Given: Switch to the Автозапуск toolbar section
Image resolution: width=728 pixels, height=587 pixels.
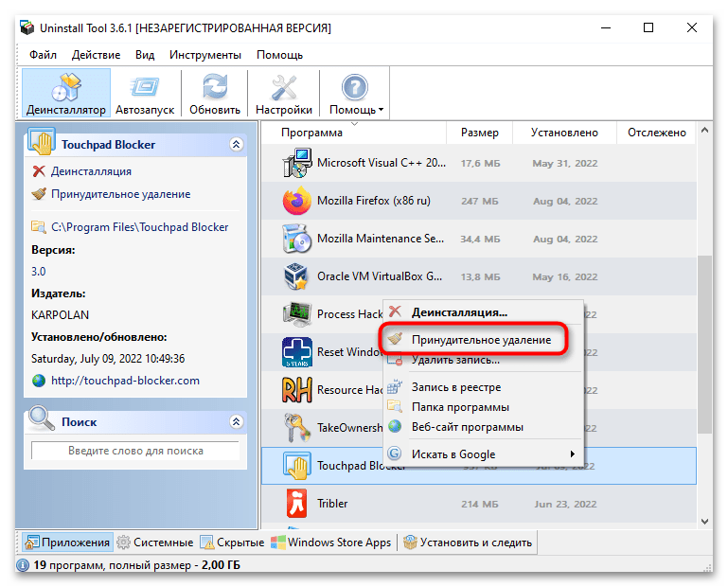Looking at the screenshot, I should (x=145, y=93).
